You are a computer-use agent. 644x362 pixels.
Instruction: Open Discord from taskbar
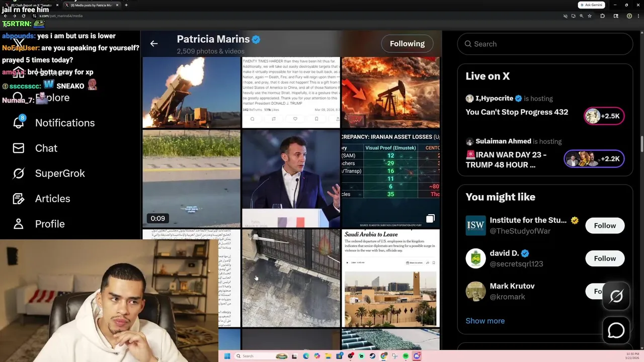pos(417,356)
